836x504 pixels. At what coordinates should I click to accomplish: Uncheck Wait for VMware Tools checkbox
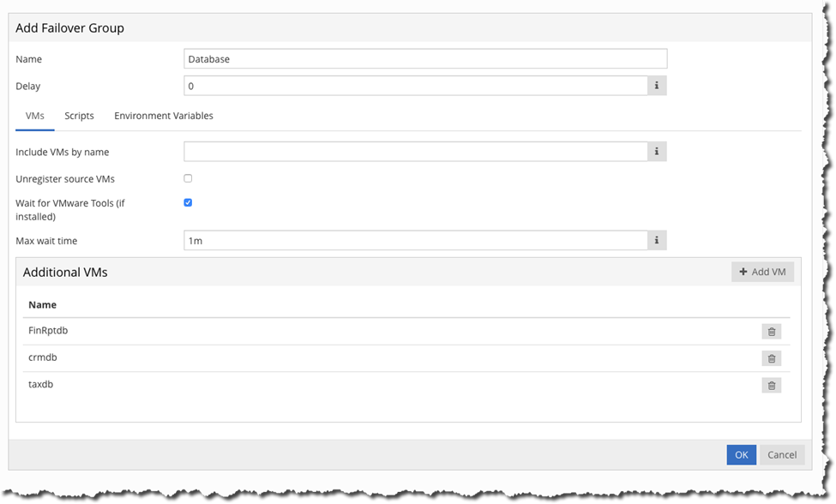tap(188, 203)
